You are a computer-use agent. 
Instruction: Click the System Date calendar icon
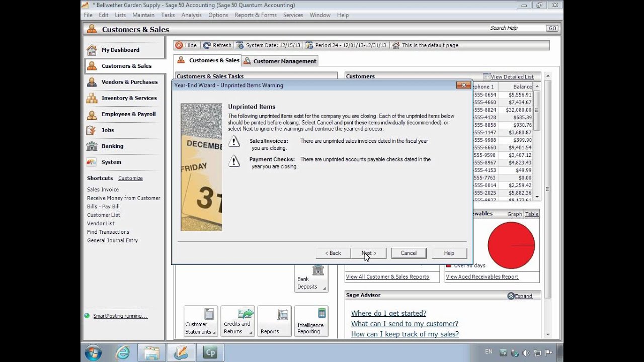(240, 45)
